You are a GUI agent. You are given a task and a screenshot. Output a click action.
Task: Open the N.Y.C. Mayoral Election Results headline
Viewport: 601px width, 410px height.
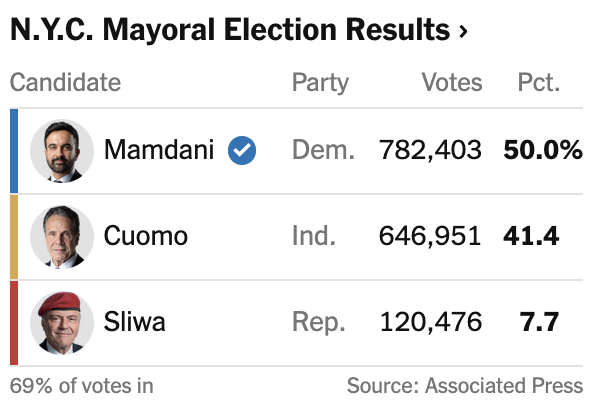pyautogui.click(x=229, y=31)
